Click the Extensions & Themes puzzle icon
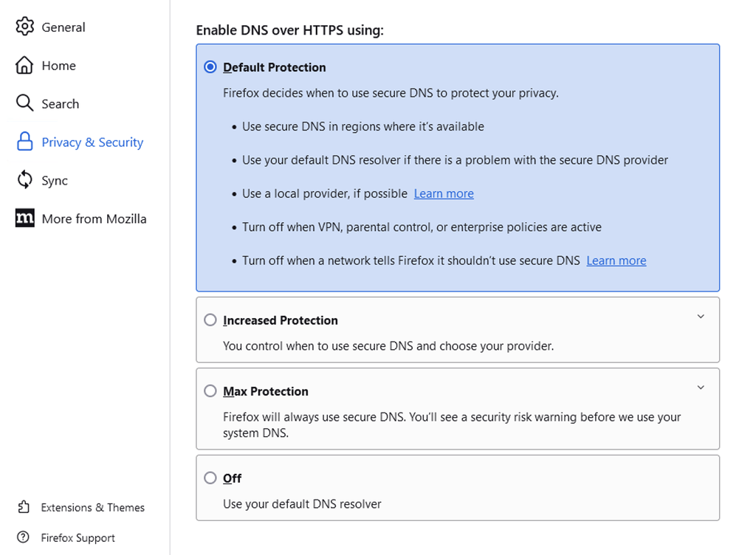 [x=24, y=507]
